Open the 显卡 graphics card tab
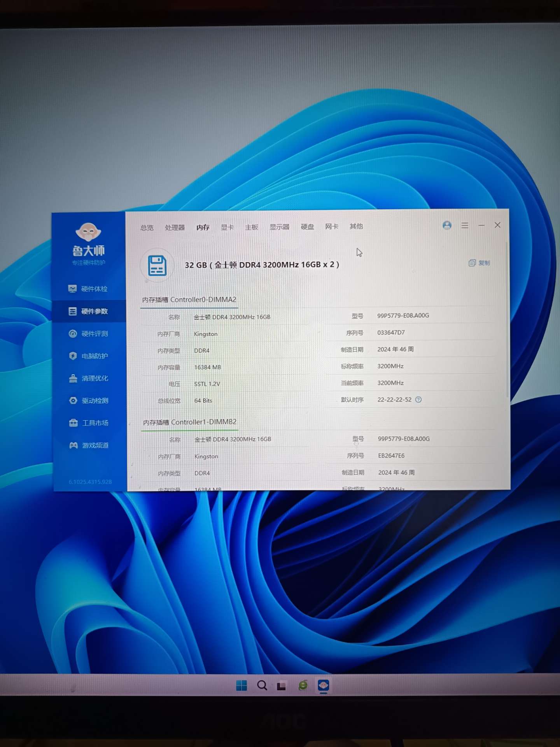560x747 pixels. pos(227,227)
